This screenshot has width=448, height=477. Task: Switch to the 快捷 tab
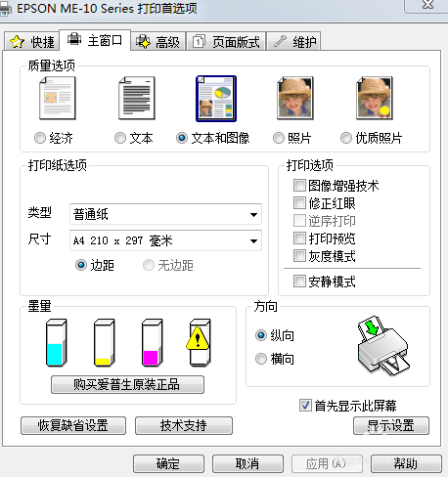pyautogui.click(x=31, y=42)
